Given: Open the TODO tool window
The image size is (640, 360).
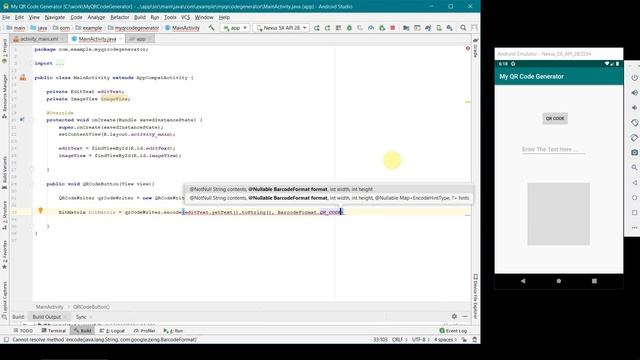Looking at the screenshot, I should 23,331.
